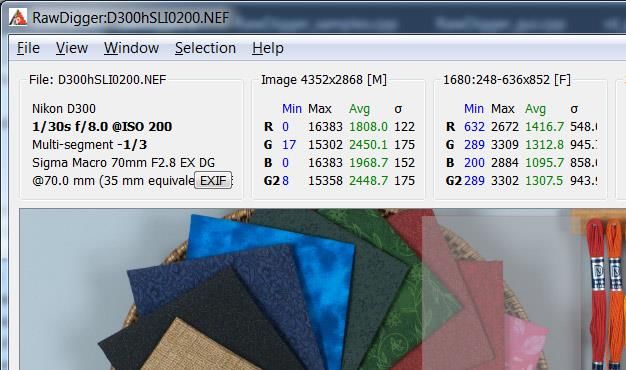
Task: Click the Image 4352x2868 [M] panel header
Action: (324, 80)
